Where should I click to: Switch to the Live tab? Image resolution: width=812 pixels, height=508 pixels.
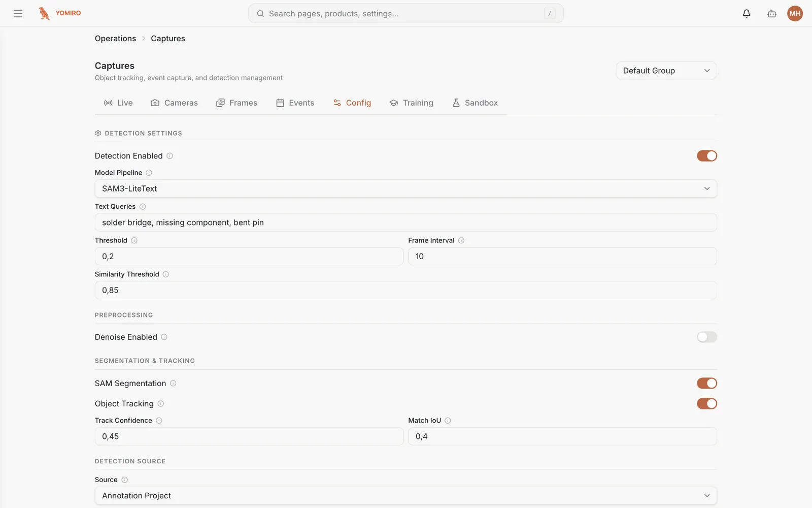[118, 103]
